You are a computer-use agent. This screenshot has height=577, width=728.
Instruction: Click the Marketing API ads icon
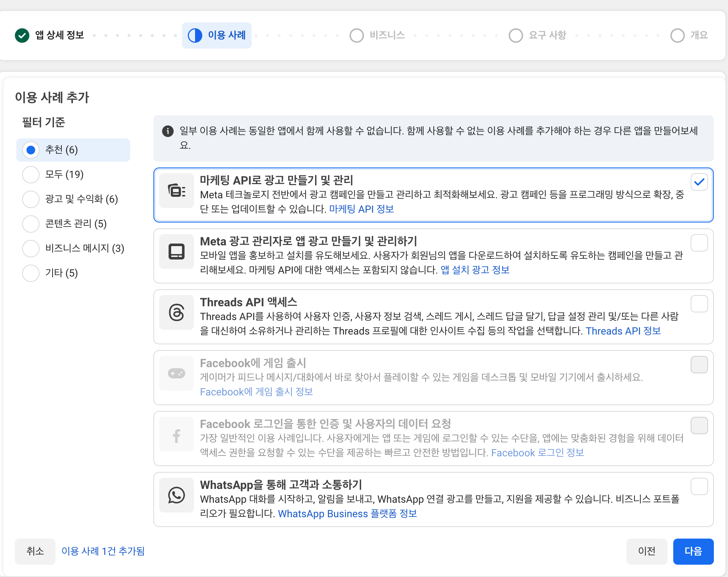click(177, 191)
